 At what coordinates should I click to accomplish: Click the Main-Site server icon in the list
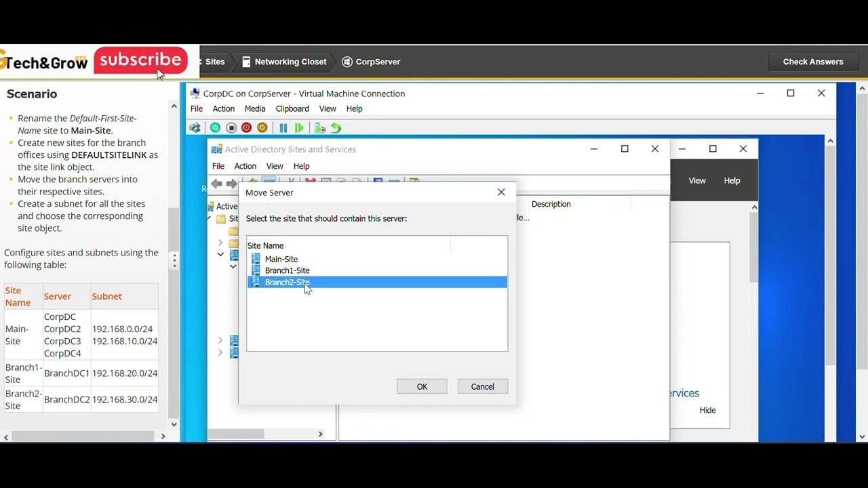tap(256, 259)
